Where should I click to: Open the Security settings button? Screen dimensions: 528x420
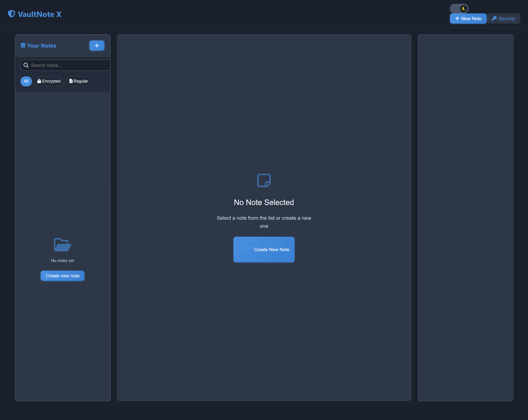[x=504, y=19]
